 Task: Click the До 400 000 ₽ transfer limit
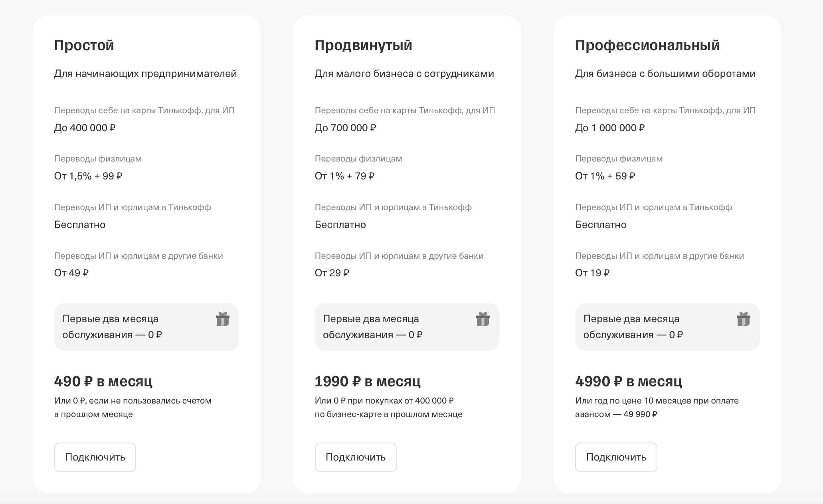[85, 128]
